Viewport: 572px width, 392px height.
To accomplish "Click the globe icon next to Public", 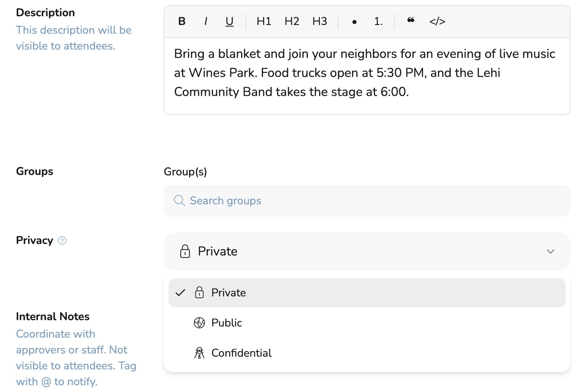I will (199, 323).
